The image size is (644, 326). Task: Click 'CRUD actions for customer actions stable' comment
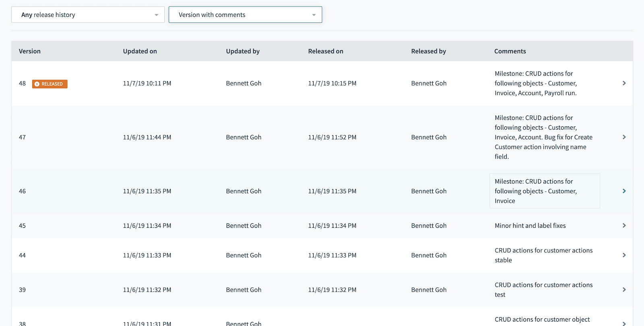point(543,255)
